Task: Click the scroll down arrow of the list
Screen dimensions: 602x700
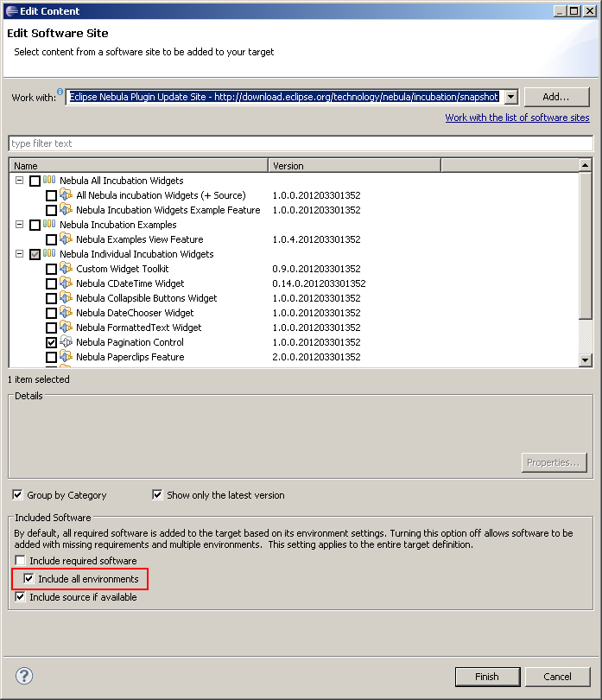Action: coord(585,360)
